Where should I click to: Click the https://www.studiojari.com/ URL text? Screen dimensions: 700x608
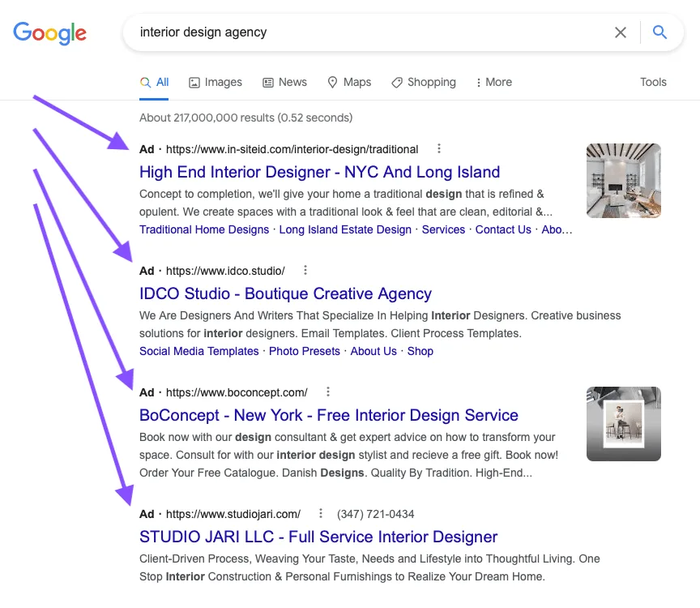[233, 514]
